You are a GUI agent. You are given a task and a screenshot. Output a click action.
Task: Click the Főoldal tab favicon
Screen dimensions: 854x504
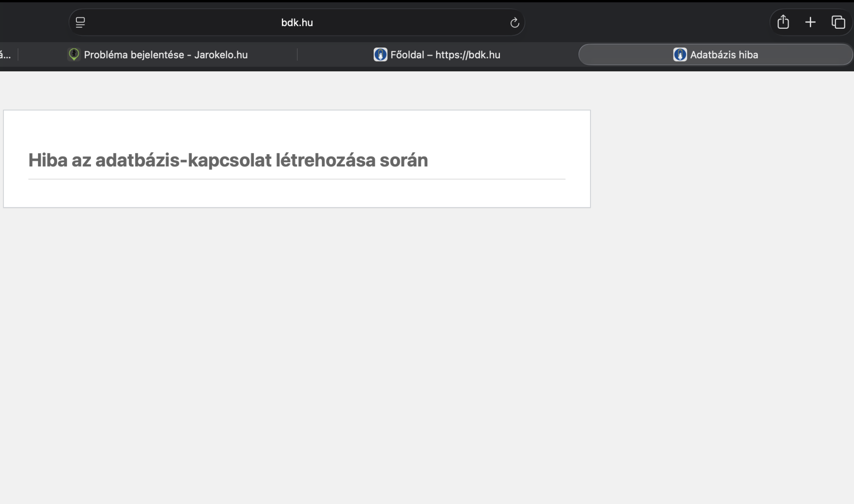[x=380, y=55]
